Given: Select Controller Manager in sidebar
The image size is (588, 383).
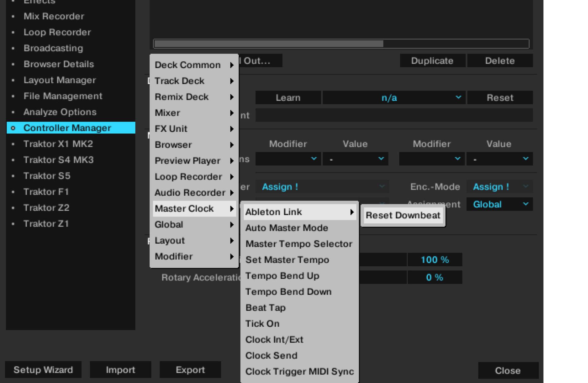Looking at the screenshot, I should 71,128.
